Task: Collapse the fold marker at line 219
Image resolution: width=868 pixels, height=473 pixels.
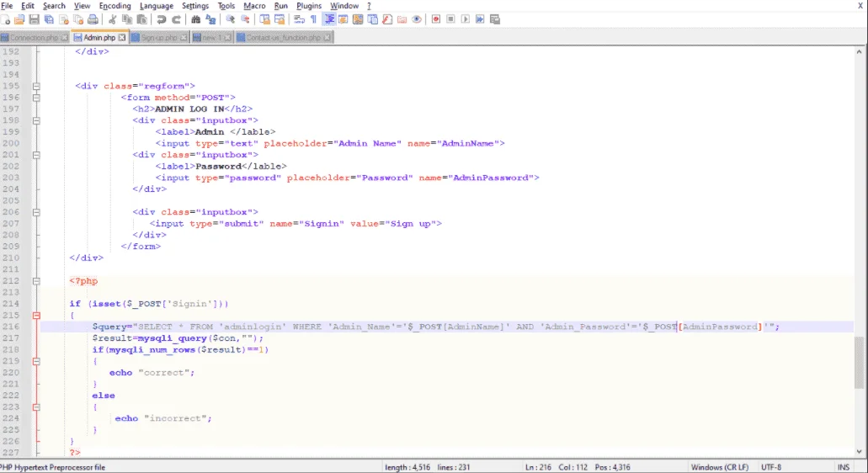Action: pyautogui.click(x=36, y=361)
